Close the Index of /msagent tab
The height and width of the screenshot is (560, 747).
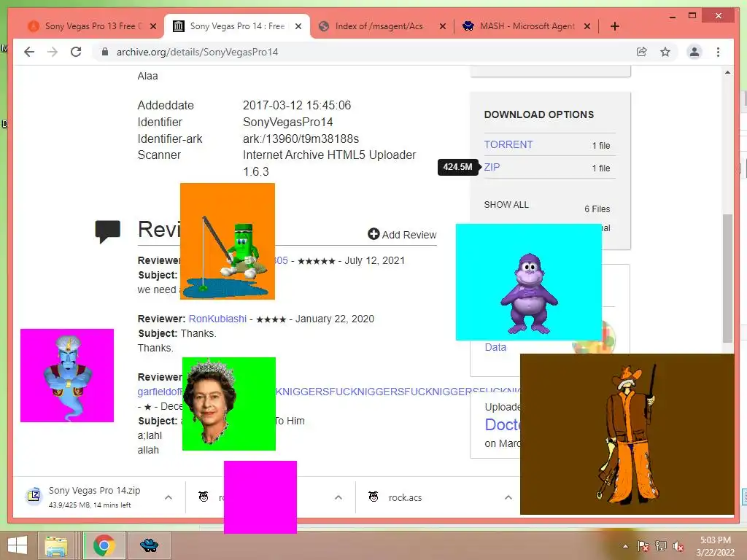[443, 26]
